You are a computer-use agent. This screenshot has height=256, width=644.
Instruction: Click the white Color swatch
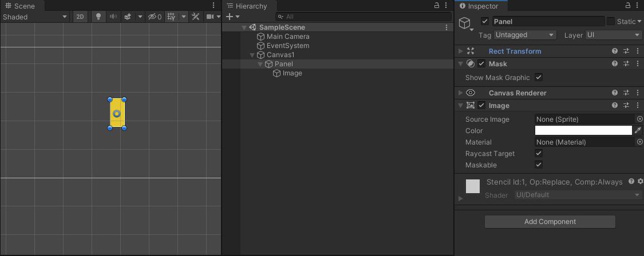[x=583, y=130]
